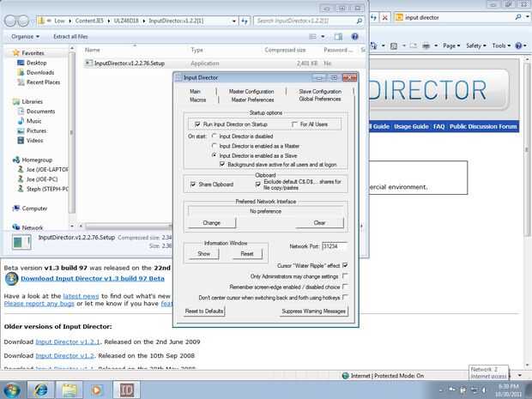This screenshot has height=399, width=532.
Task: Click Download Input Director v1.3 build 97 link
Action: point(93,279)
